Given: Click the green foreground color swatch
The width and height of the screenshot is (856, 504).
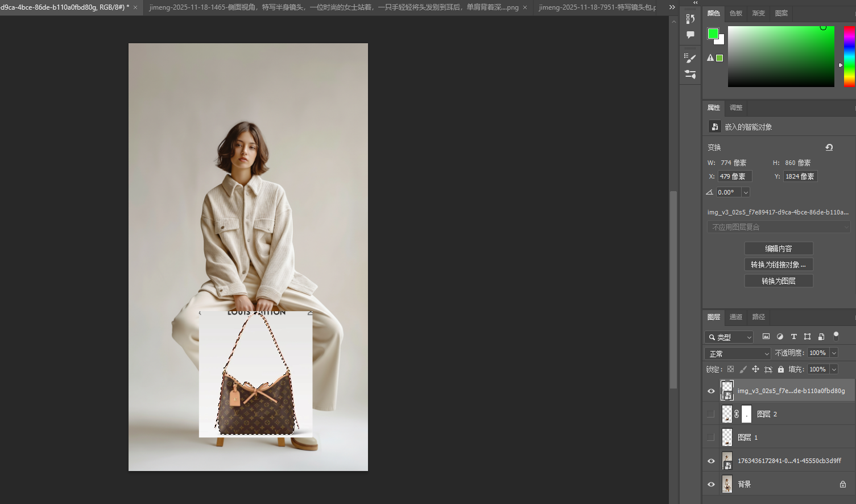Looking at the screenshot, I should [713, 34].
